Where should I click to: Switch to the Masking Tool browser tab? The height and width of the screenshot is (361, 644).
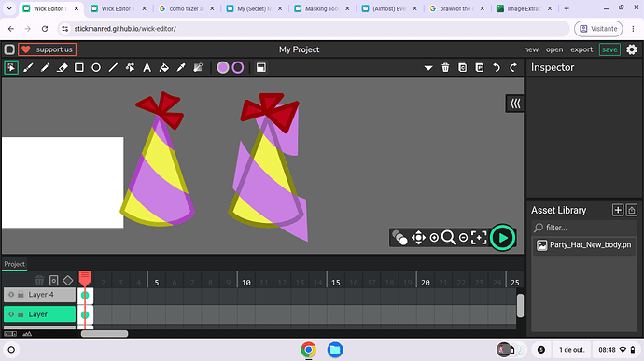click(x=322, y=8)
